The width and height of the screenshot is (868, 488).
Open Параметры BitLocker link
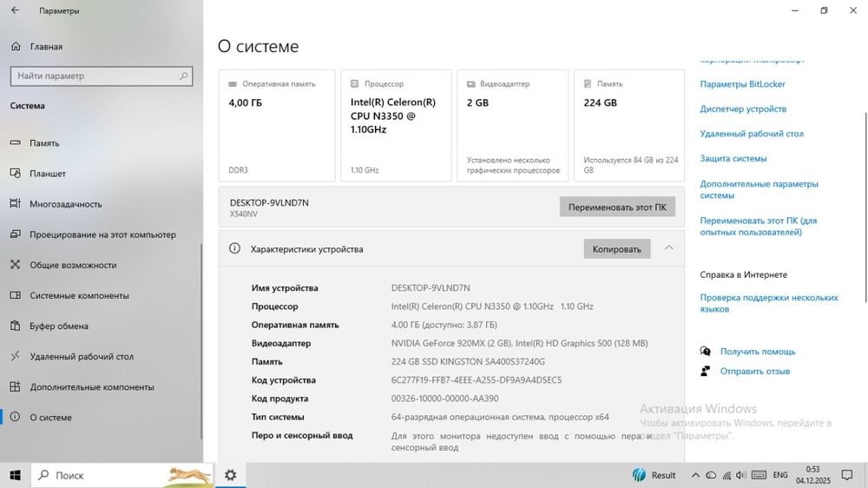click(x=742, y=84)
